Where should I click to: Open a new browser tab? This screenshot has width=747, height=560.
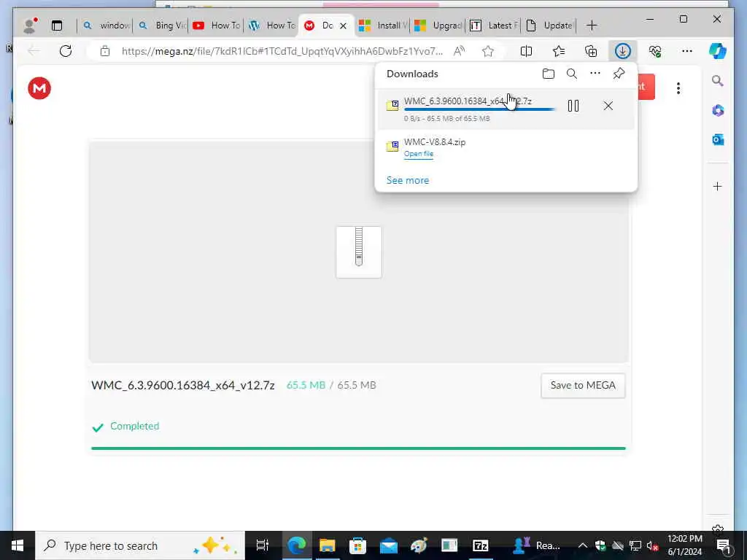click(x=592, y=26)
